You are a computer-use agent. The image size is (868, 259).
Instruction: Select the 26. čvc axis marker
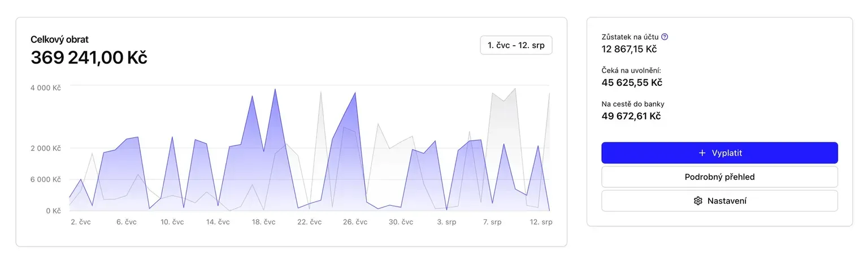(355, 222)
